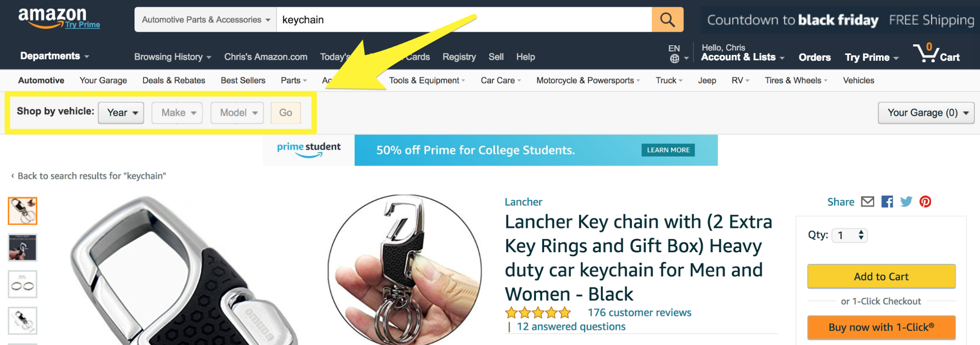This screenshot has width=980, height=345.
Task: Select the Best Sellers tab
Action: coord(243,80)
